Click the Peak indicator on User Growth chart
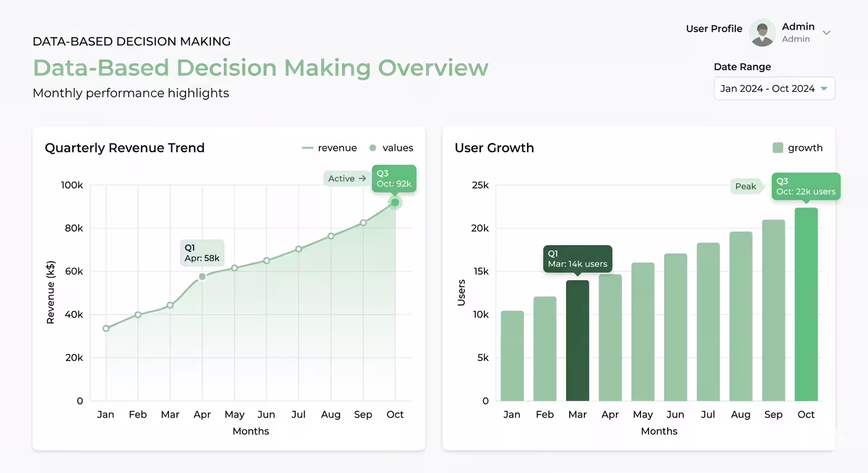The width and height of the screenshot is (868, 473). pos(746,186)
